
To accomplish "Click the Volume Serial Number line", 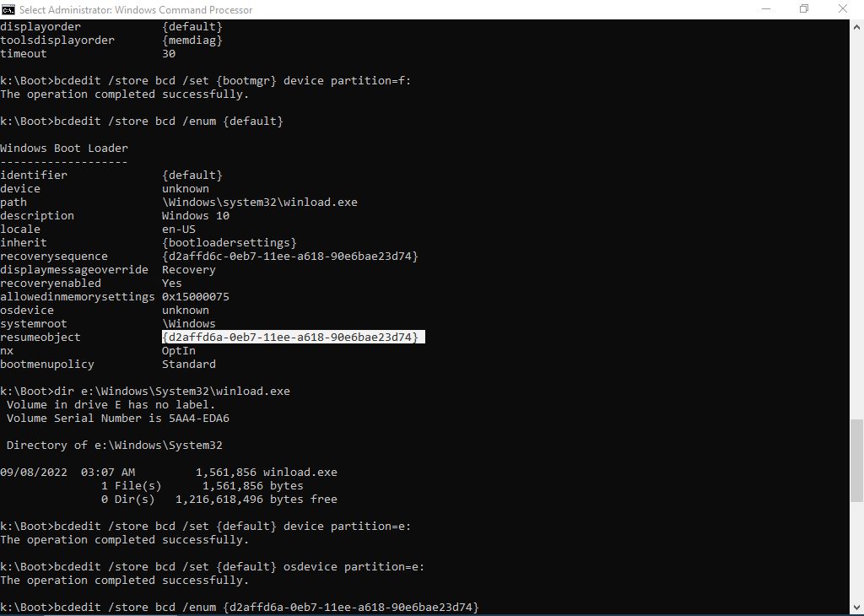I will pyautogui.click(x=118, y=419).
